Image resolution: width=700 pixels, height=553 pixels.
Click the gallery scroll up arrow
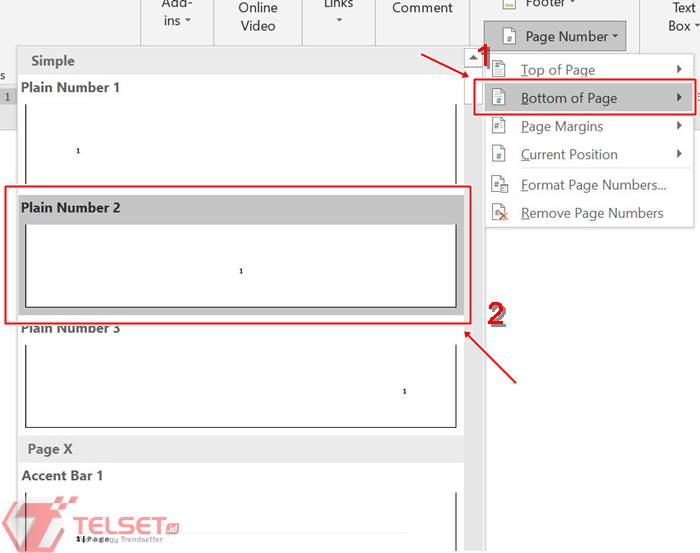pos(473,58)
